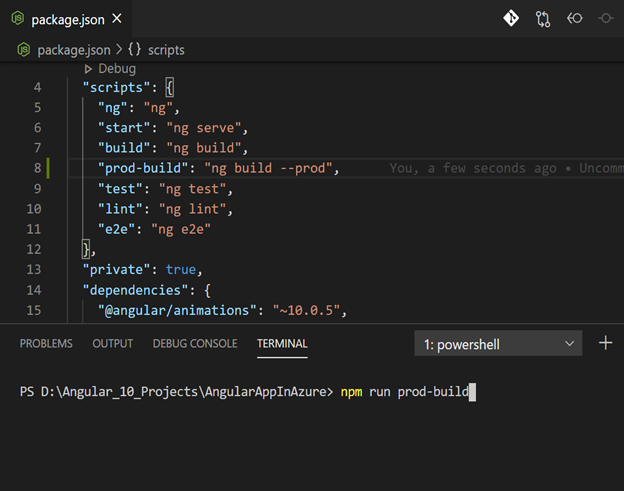
Task: Add a new terminal with the plus icon
Action: click(x=605, y=343)
